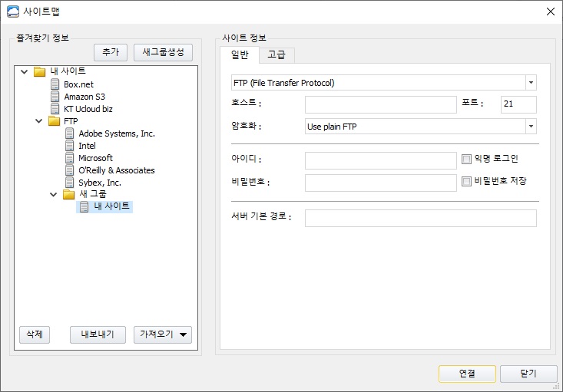Collapse the root 내 사이트 tree node
Viewport: 563px width, 392px height.
25,72
